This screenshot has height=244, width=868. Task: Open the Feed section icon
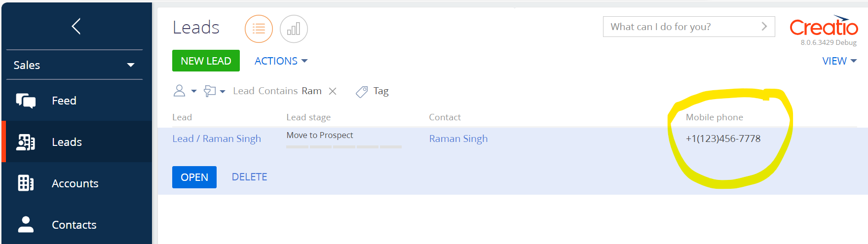(x=26, y=101)
